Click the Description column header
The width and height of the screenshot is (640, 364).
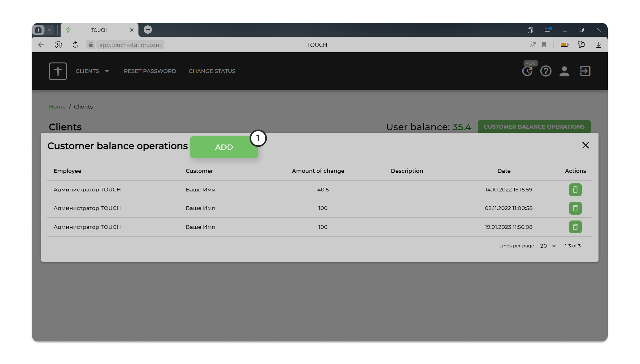click(407, 171)
